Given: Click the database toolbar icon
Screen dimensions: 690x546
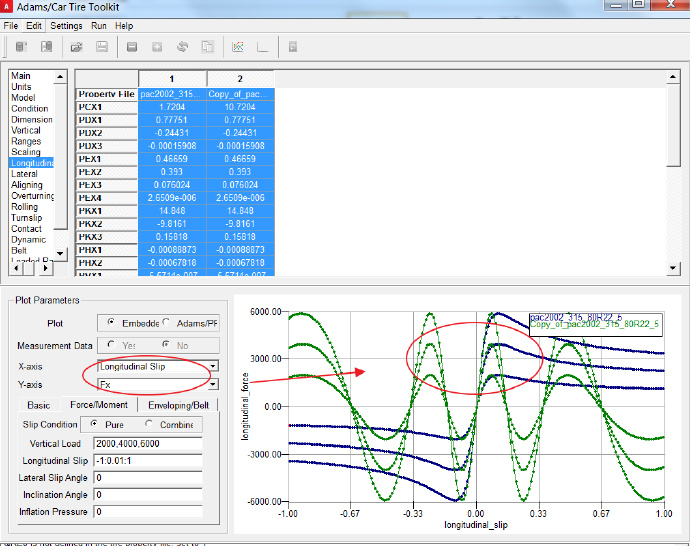Looking at the screenshot, I should pos(21,47).
